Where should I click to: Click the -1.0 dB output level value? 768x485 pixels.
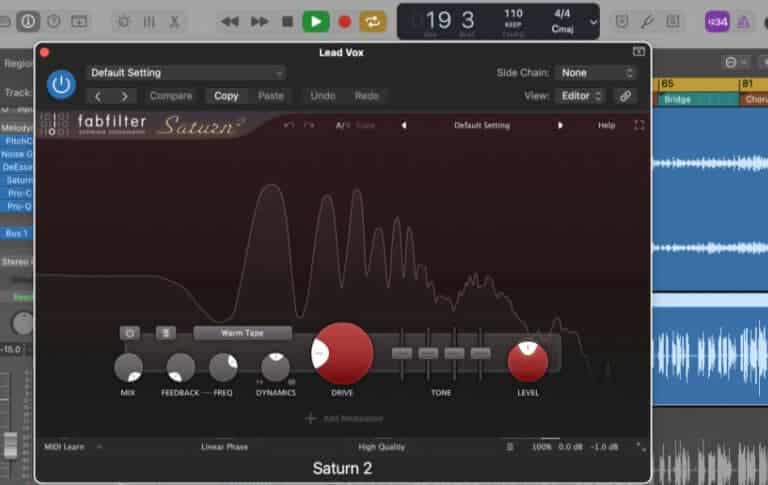click(x=604, y=447)
